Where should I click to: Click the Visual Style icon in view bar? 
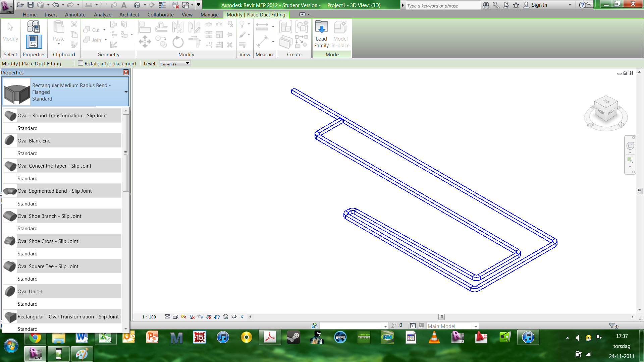point(175,317)
